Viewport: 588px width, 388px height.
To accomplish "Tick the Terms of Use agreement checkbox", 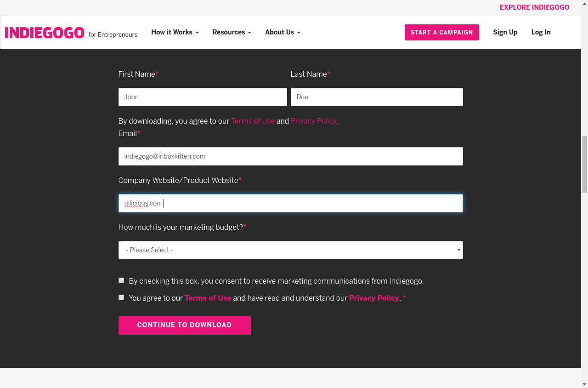I will pyautogui.click(x=121, y=297).
